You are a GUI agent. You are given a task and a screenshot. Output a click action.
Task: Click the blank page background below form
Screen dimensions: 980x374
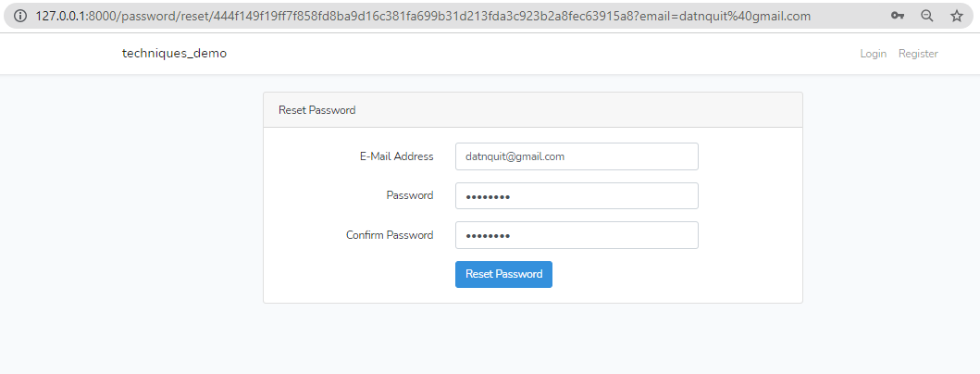[x=532, y=341]
